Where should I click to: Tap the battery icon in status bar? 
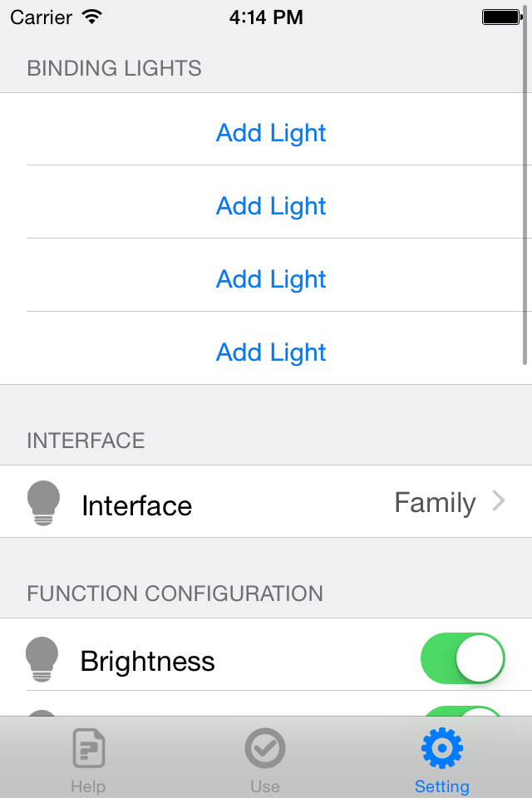[x=502, y=17]
